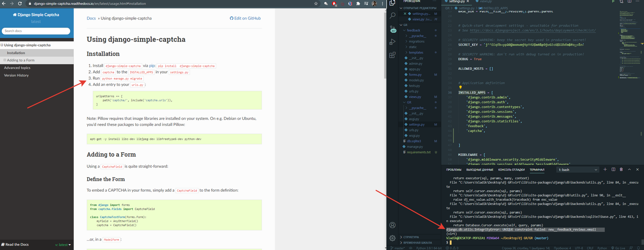644x250 pixels.
Task: Toggle the 'Adding to a Form' docs submenu
Action: coord(5,60)
